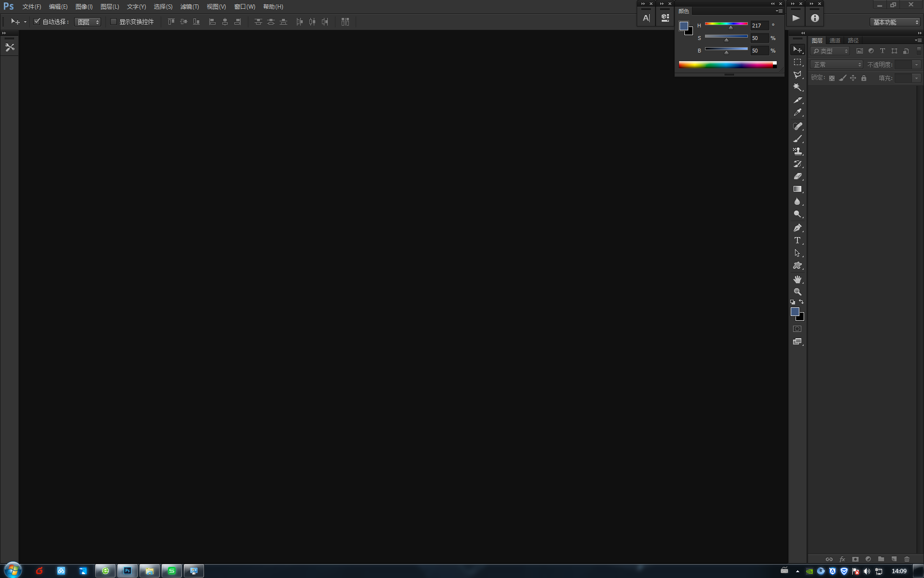The image size is (924, 578).
Task: Open the Layers panel flyout menu
Action: pos(918,40)
